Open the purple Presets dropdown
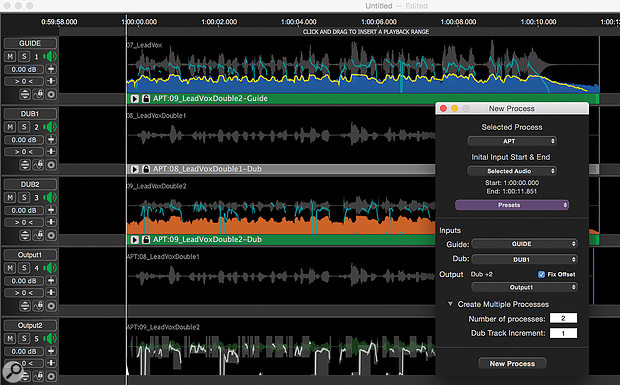The width and height of the screenshot is (620, 385). click(x=512, y=205)
